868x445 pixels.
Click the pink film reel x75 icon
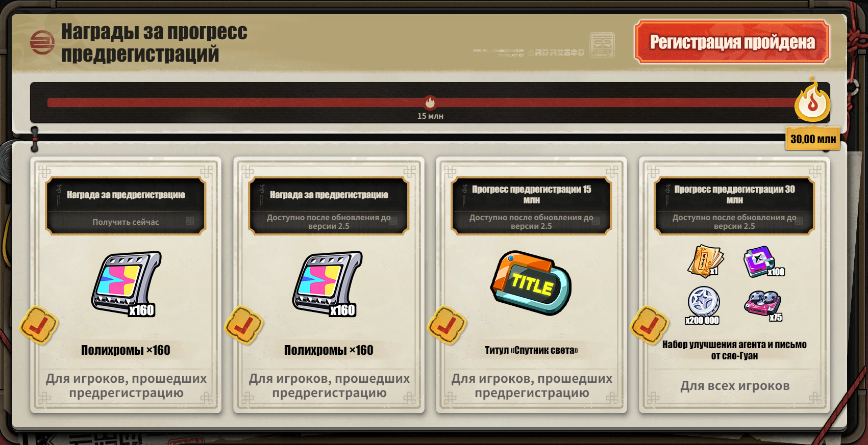pos(763,305)
